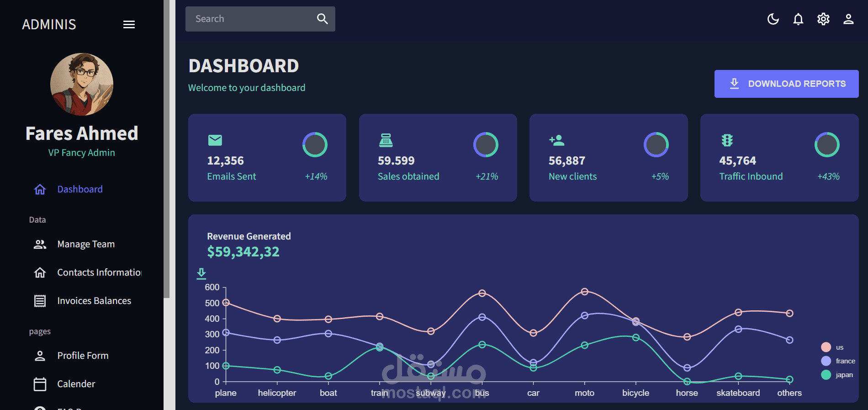Click the sidebar vertical scrollbar
Viewport: 868px width, 410px height.
tap(167, 149)
